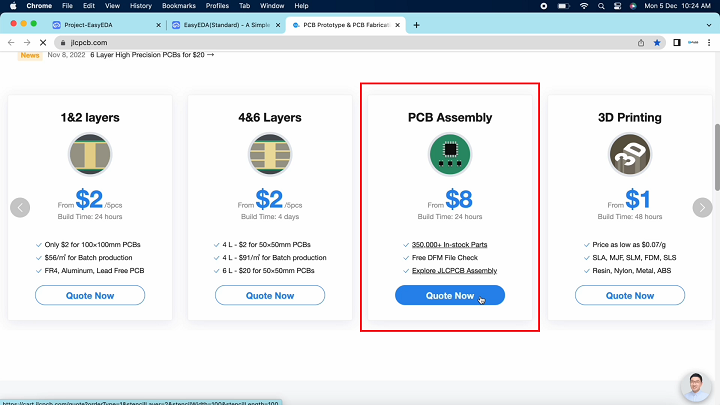Share this page from address bar

641,43
